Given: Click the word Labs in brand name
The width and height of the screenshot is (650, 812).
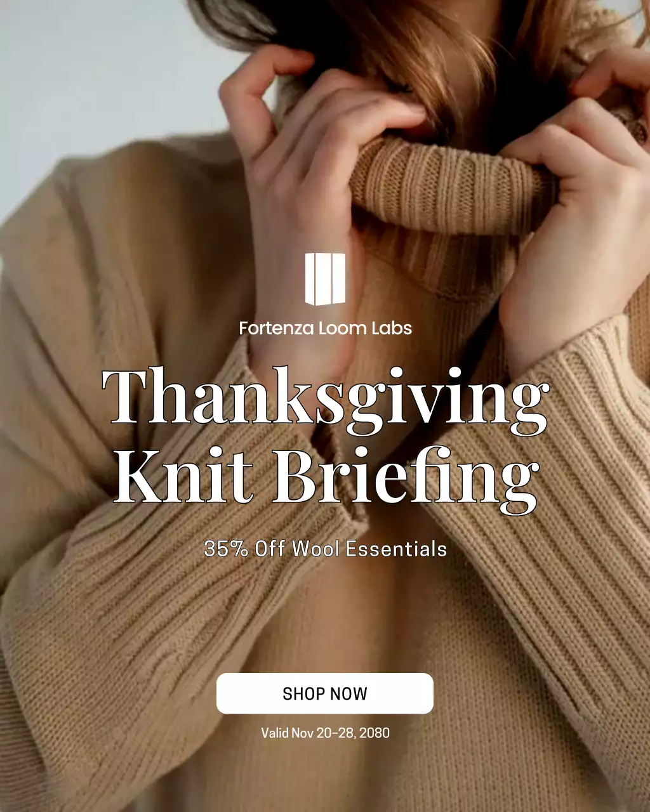Looking at the screenshot, I should [391, 328].
